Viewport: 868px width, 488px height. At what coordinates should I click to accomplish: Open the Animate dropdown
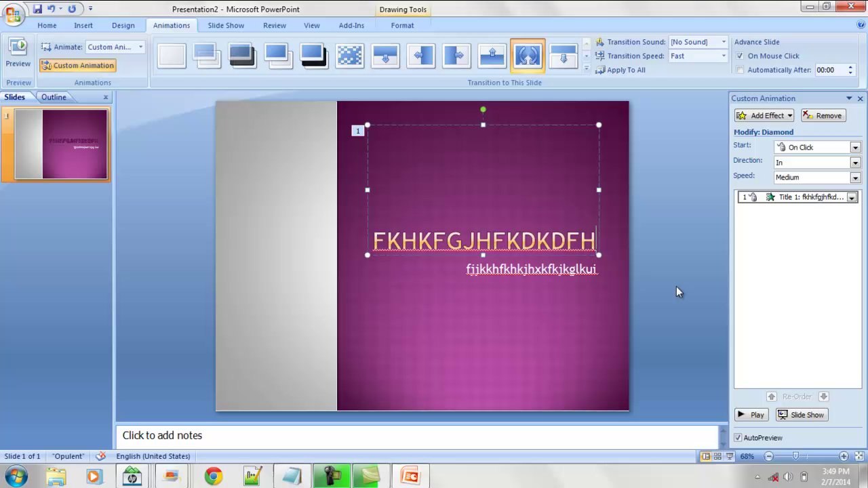point(140,47)
